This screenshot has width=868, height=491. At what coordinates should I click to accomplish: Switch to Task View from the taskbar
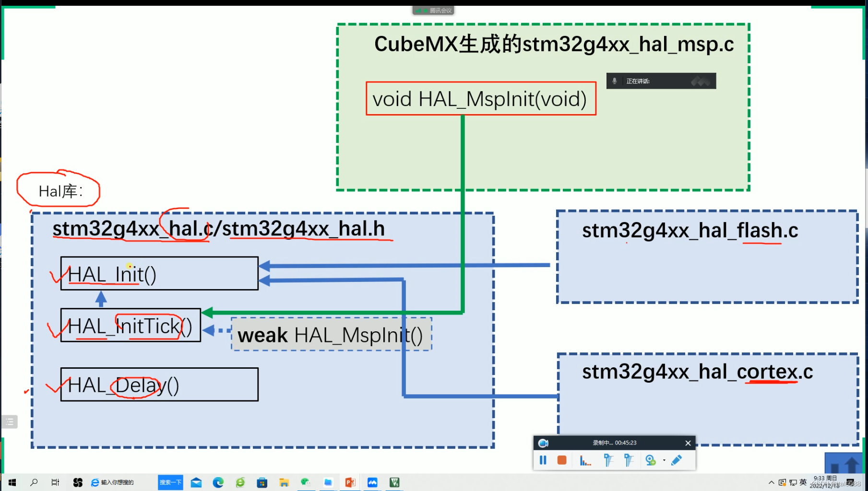(56, 482)
